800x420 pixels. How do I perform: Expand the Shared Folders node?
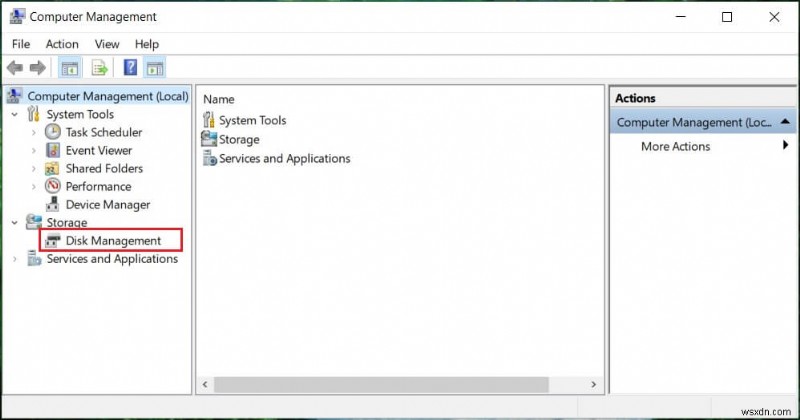[x=34, y=168]
